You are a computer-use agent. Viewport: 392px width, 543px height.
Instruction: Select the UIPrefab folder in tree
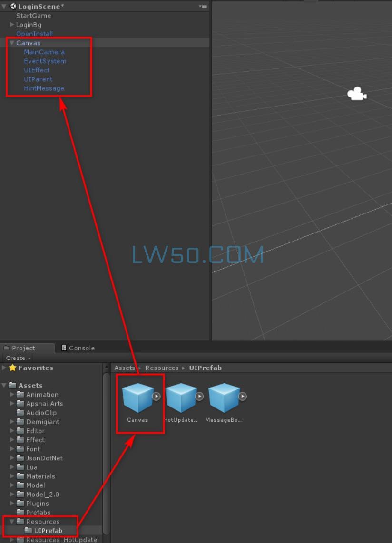[x=48, y=531]
